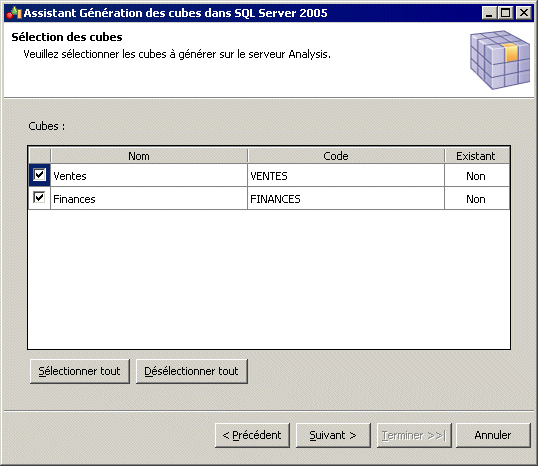Select the Ventes name cell
Viewport: 538px width, 466px height.
[x=149, y=175]
